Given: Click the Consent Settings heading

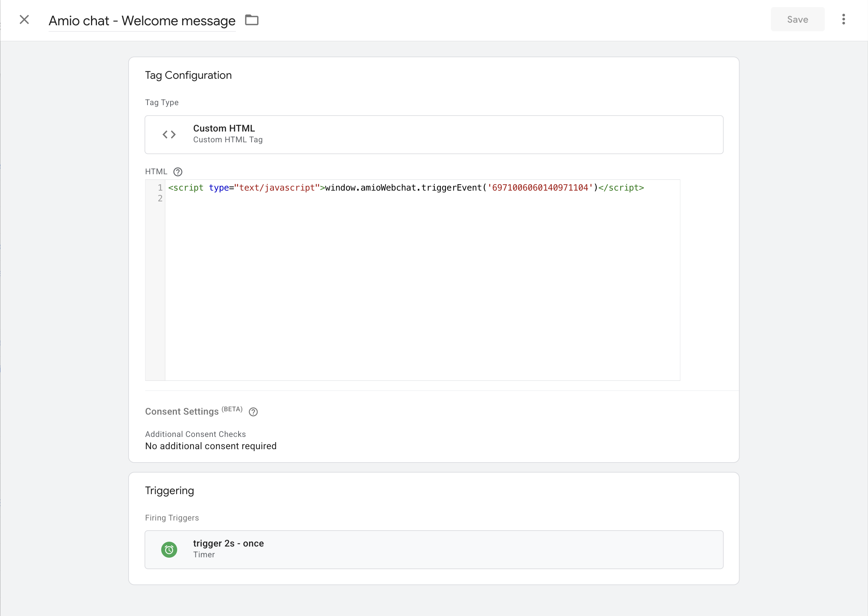Looking at the screenshot, I should [x=182, y=412].
